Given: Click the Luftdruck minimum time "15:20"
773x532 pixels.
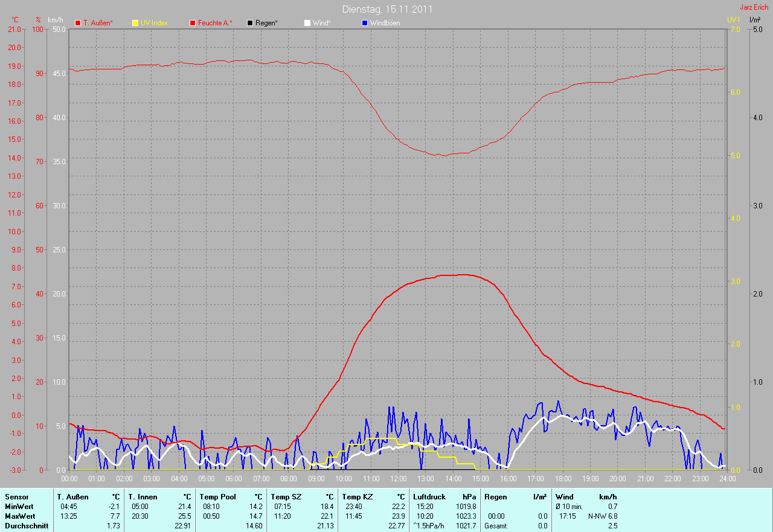Looking at the screenshot, I should (x=425, y=507).
